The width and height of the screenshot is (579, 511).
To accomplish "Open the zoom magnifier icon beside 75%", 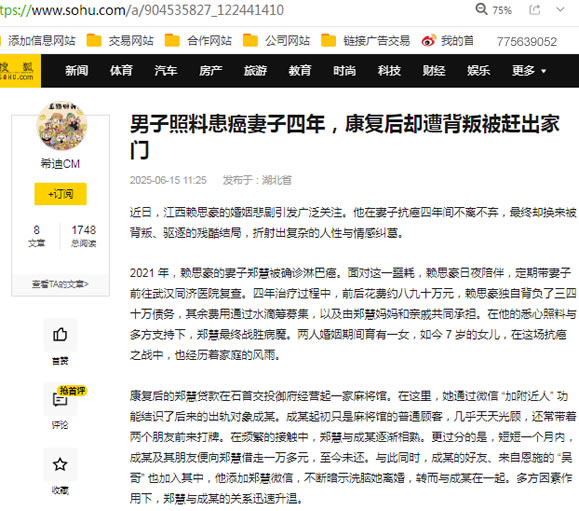I will [481, 9].
